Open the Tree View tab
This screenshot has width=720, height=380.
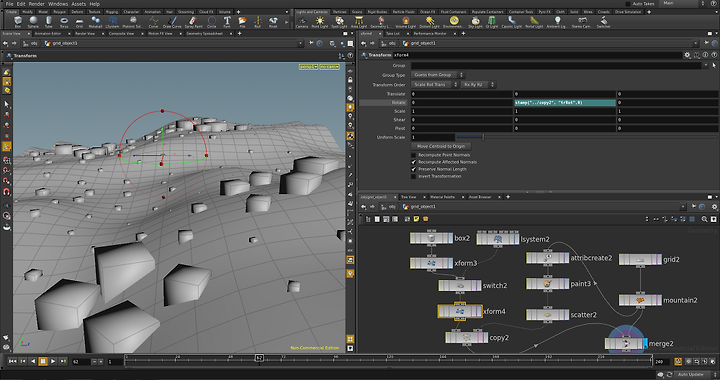(408, 197)
